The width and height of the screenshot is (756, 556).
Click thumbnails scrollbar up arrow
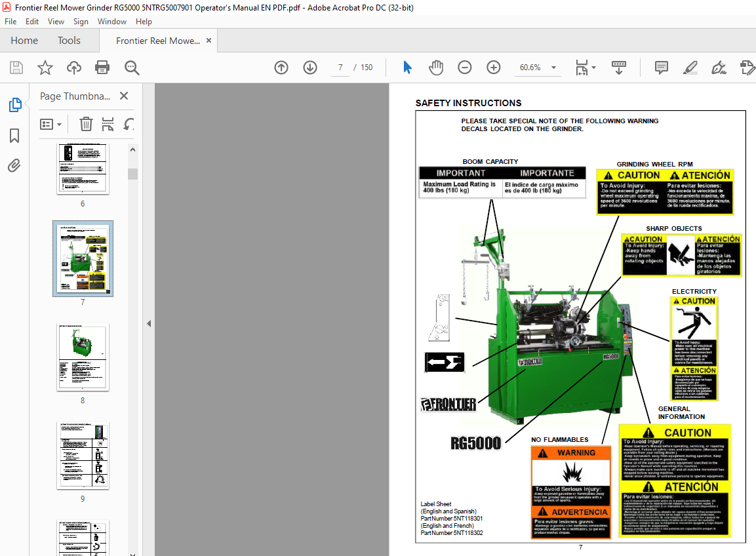click(x=132, y=149)
